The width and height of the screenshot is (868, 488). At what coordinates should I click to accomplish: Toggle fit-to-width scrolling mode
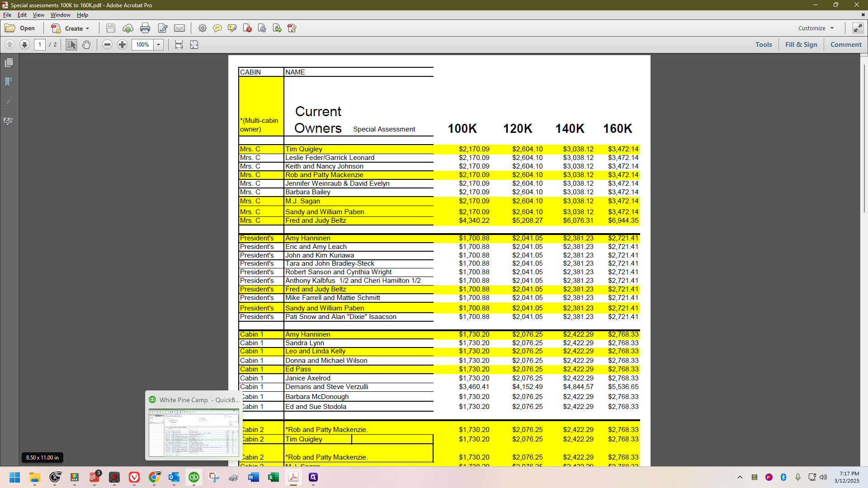tap(179, 45)
